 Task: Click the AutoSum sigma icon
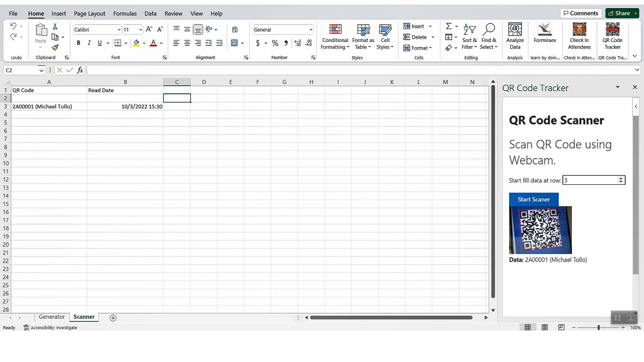(449, 26)
